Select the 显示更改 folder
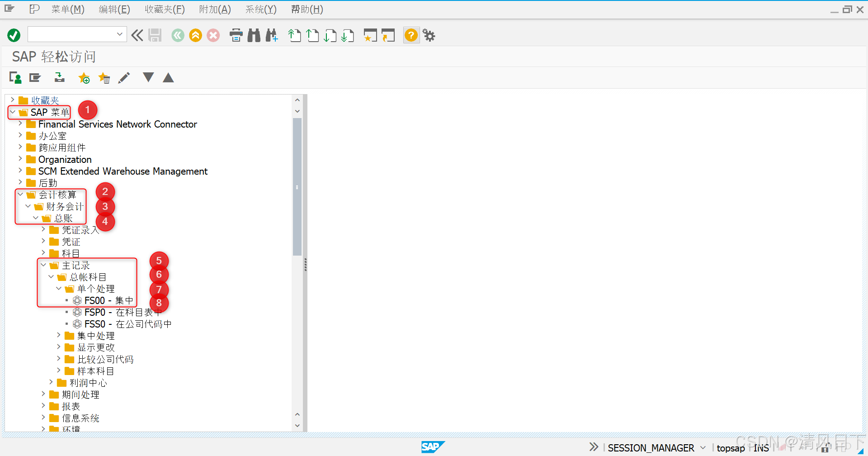 pos(96,347)
